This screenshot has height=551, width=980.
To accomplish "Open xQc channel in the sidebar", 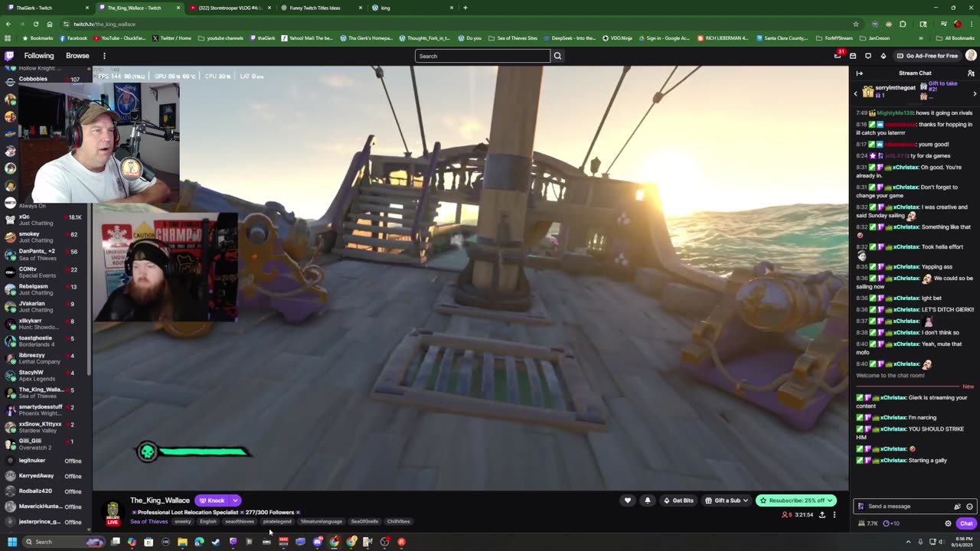I will (46, 220).
